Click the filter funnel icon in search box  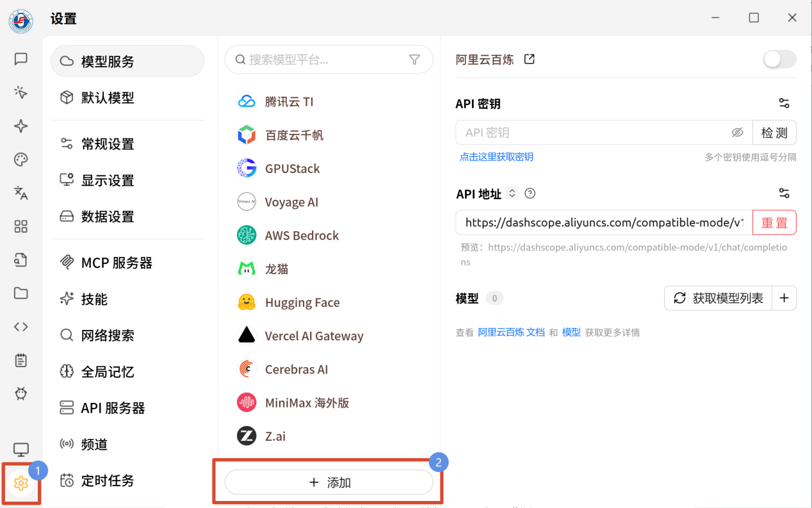(414, 60)
